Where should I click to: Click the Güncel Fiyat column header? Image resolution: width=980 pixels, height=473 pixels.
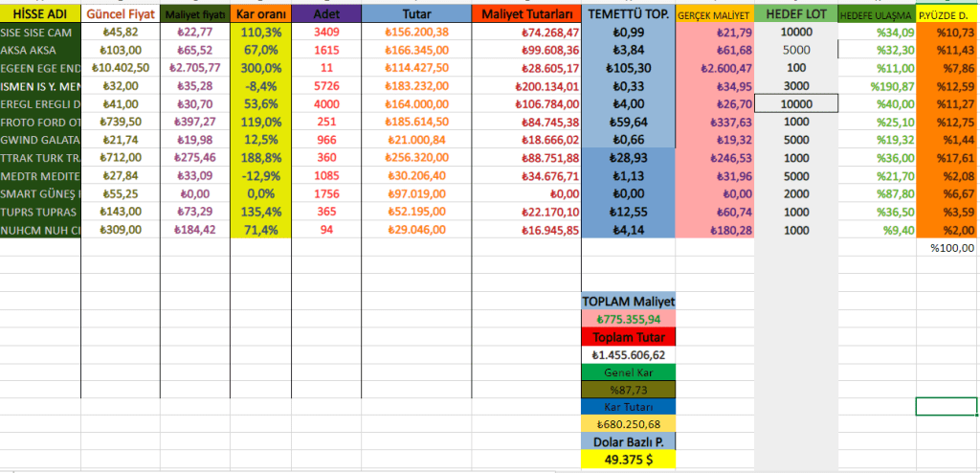click(121, 14)
